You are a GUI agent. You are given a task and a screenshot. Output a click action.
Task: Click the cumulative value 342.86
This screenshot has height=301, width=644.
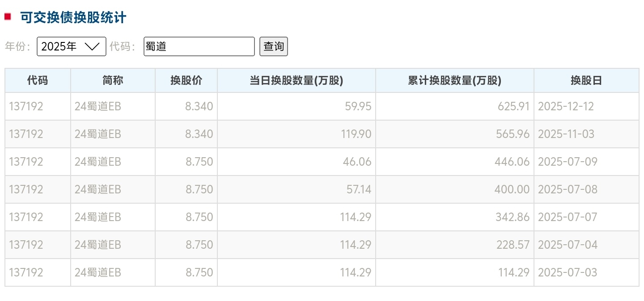click(512, 217)
